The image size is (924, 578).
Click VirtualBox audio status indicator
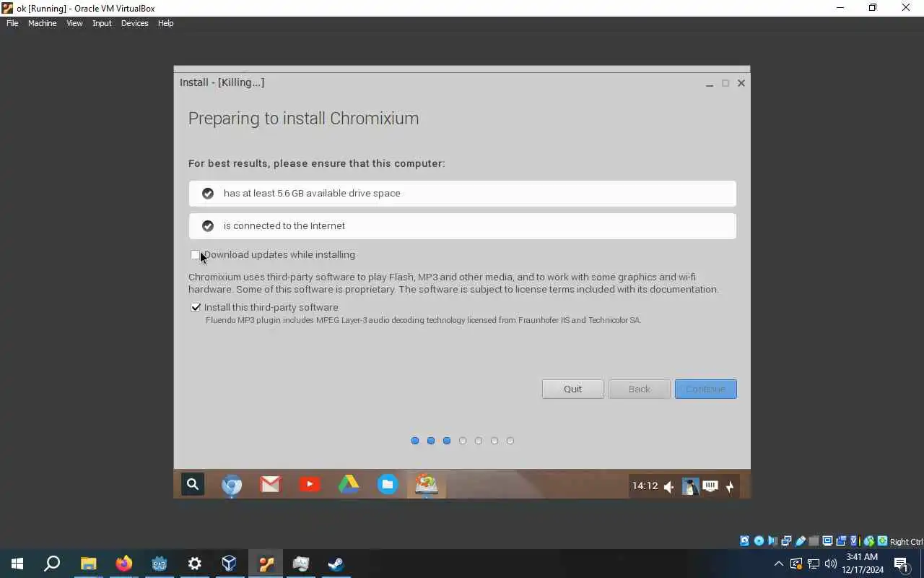[x=772, y=541]
